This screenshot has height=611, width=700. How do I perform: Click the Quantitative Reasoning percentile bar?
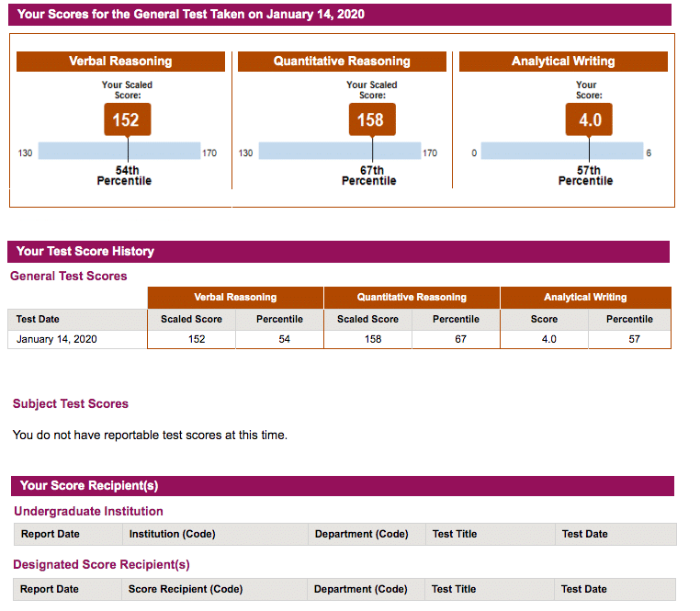pos(340,151)
